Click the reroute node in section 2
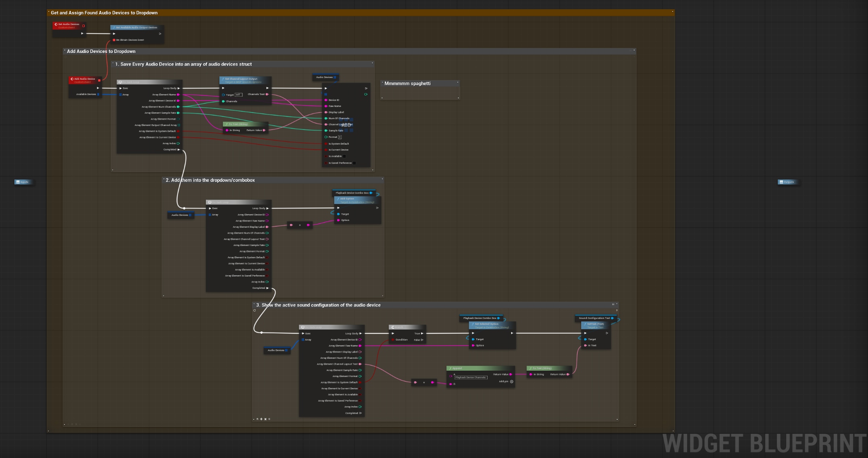This screenshot has height=458, width=868. [x=300, y=225]
